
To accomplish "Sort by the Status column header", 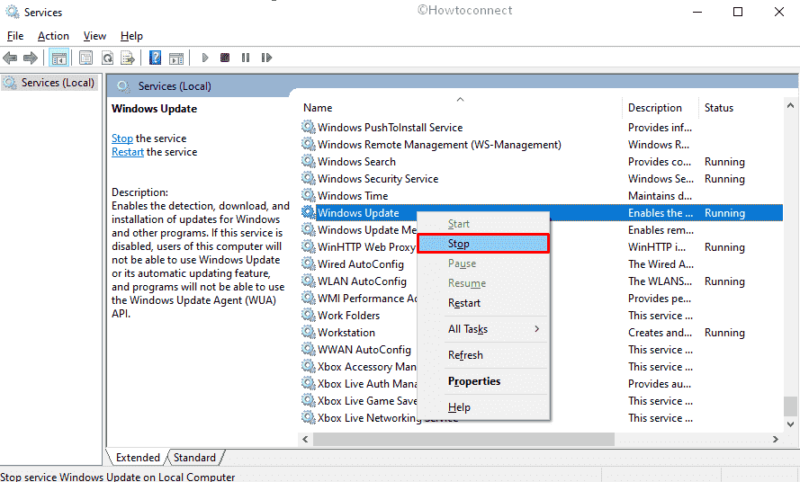I will [719, 108].
